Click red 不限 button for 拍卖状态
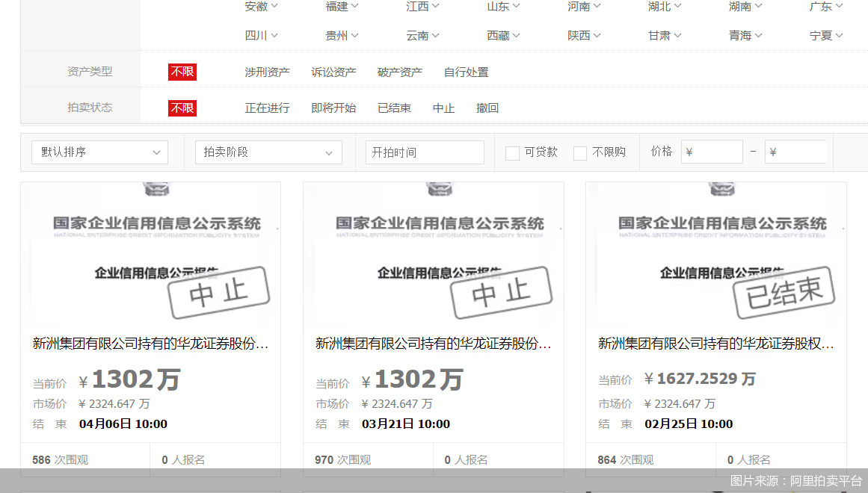 [x=182, y=108]
